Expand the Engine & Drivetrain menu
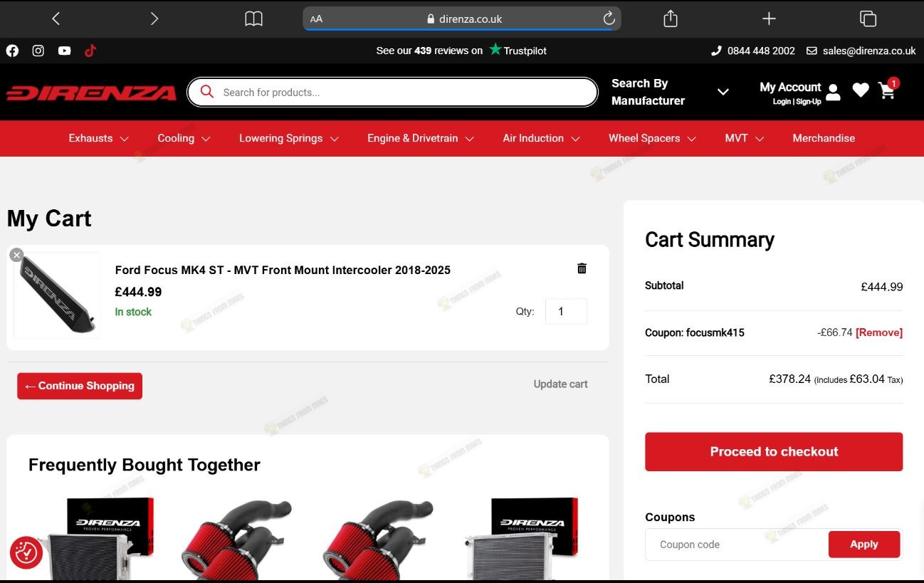 [x=420, y=138]
